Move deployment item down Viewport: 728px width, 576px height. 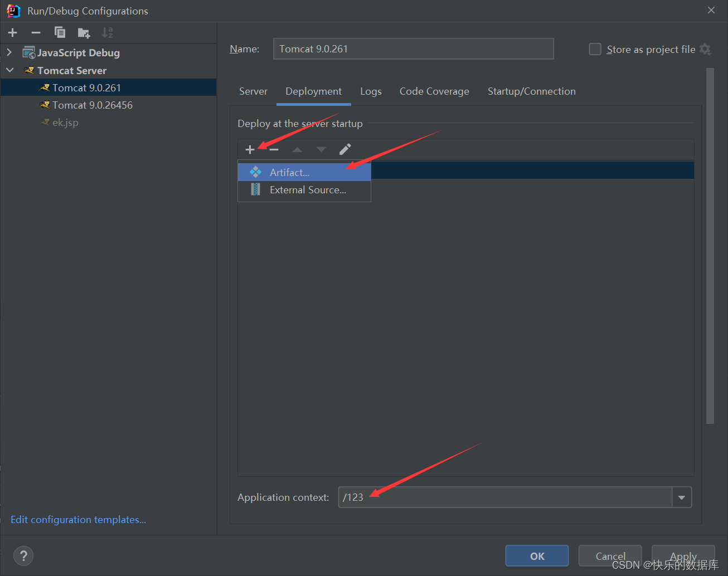pos(321,149)
